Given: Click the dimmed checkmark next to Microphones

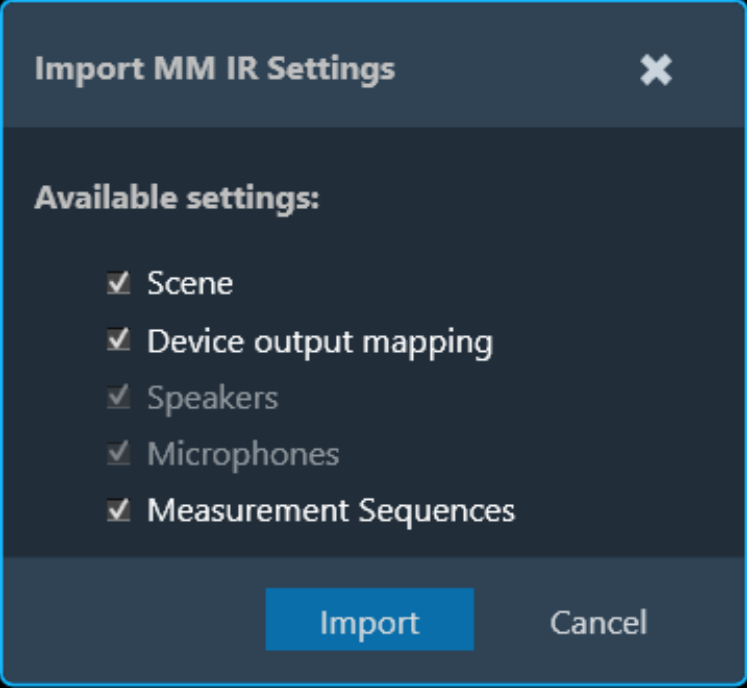Looking at the screenshot, I should click(x=119, y=453).
